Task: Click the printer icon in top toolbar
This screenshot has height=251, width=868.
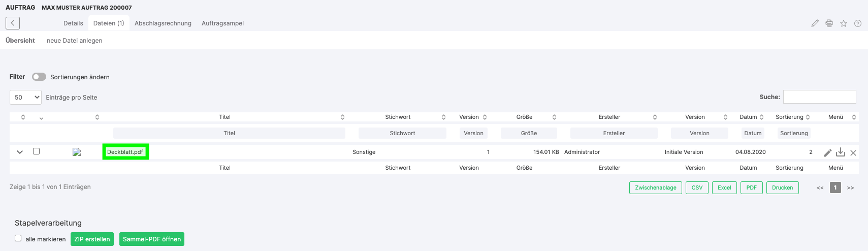Action: point(829,23)
